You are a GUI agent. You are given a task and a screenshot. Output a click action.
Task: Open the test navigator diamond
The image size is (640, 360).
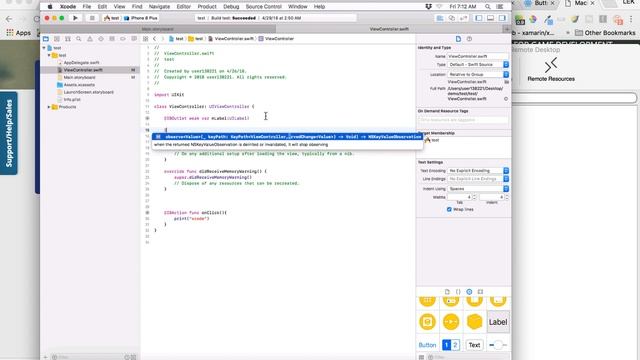101,39
